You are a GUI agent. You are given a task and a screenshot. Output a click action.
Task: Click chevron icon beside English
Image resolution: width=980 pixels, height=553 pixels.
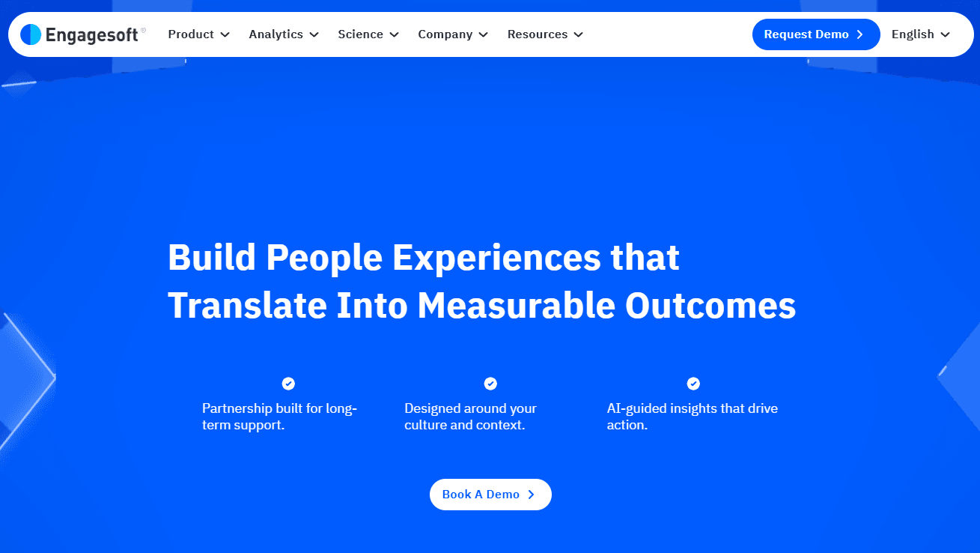click(945, 34)
